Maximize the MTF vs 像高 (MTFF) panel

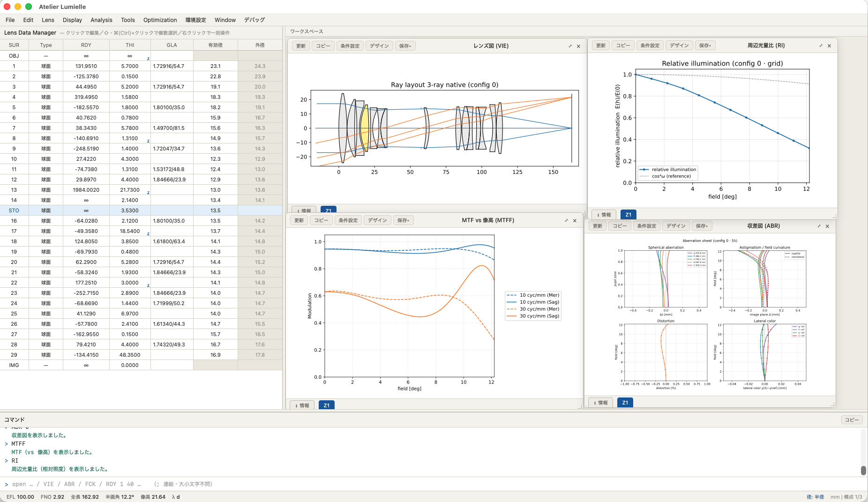click(566, 220)
